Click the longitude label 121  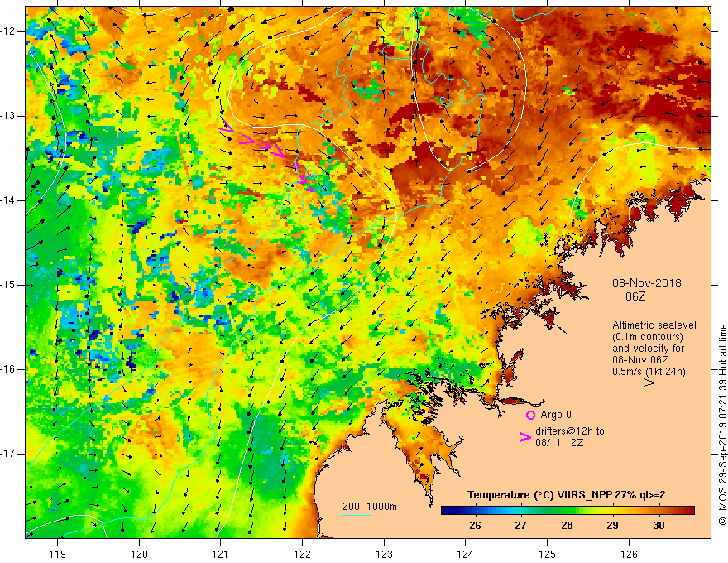coord(221,554)
